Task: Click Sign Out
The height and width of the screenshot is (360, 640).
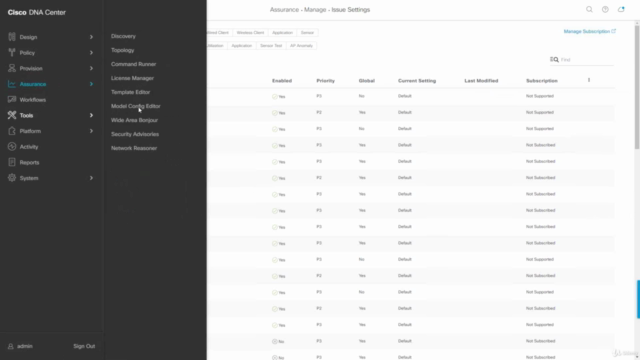Action: [84, 346]
